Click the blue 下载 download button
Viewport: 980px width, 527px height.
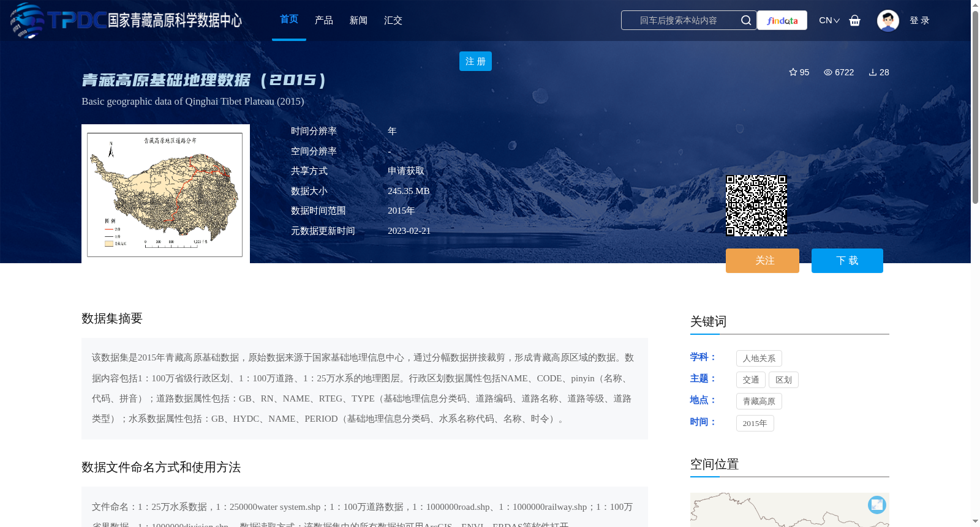[x=847, y=261]
